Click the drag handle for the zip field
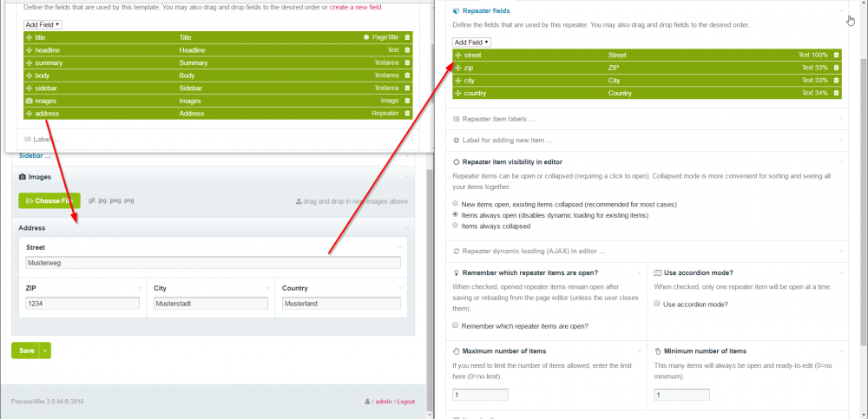 tap(458, 68)
